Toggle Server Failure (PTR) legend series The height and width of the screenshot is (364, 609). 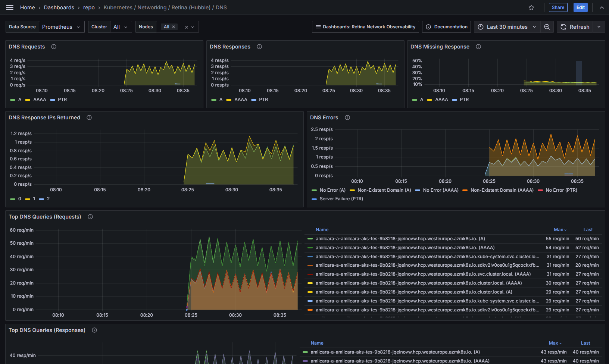pyautogui.click(x=341, y=199)
